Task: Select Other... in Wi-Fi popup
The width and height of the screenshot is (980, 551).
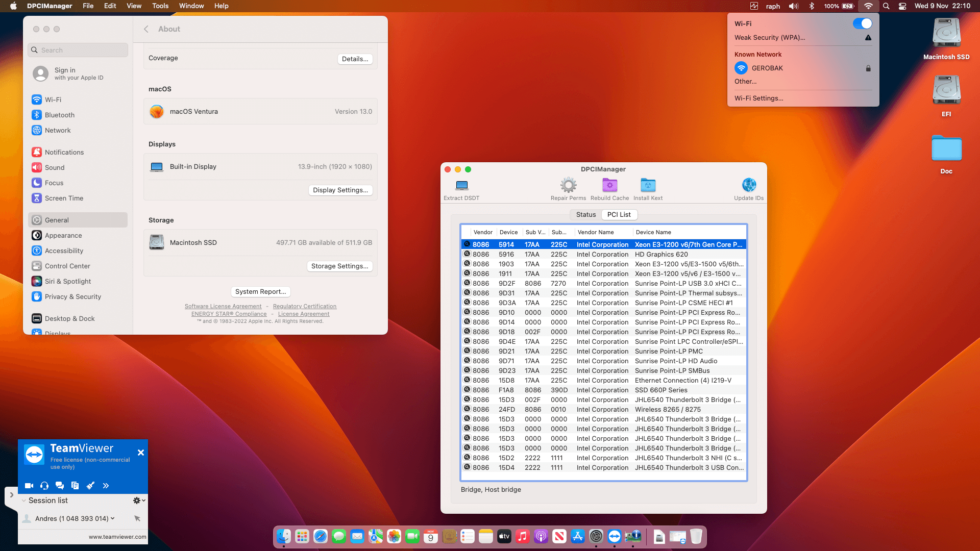Action: pos(745,81)
